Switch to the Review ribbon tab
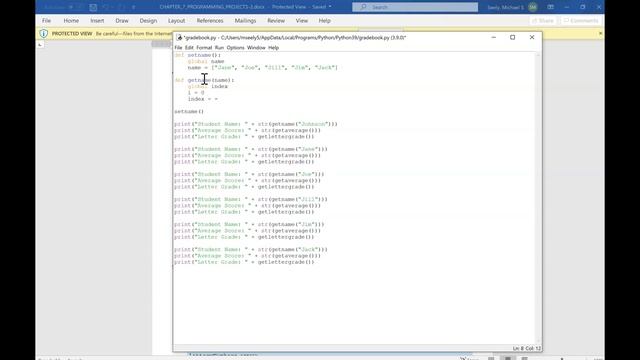Viewport: 640px width, 360px height. 276,20
